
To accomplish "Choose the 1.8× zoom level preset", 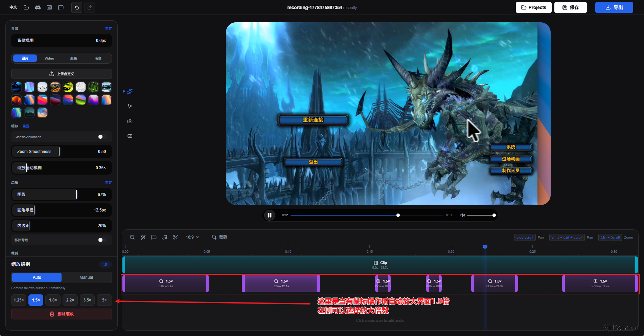I will click(53, 300).
